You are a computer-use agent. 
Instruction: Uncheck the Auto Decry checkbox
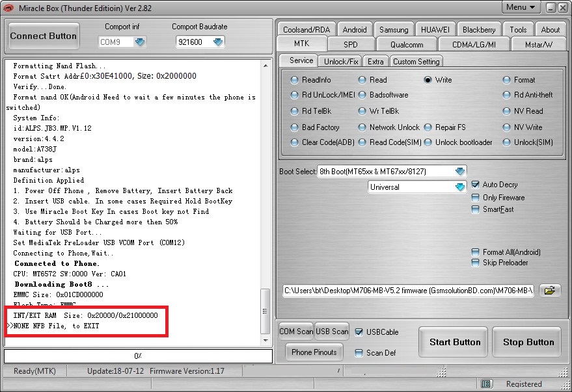pyautogui.click(x=475, y=185)
